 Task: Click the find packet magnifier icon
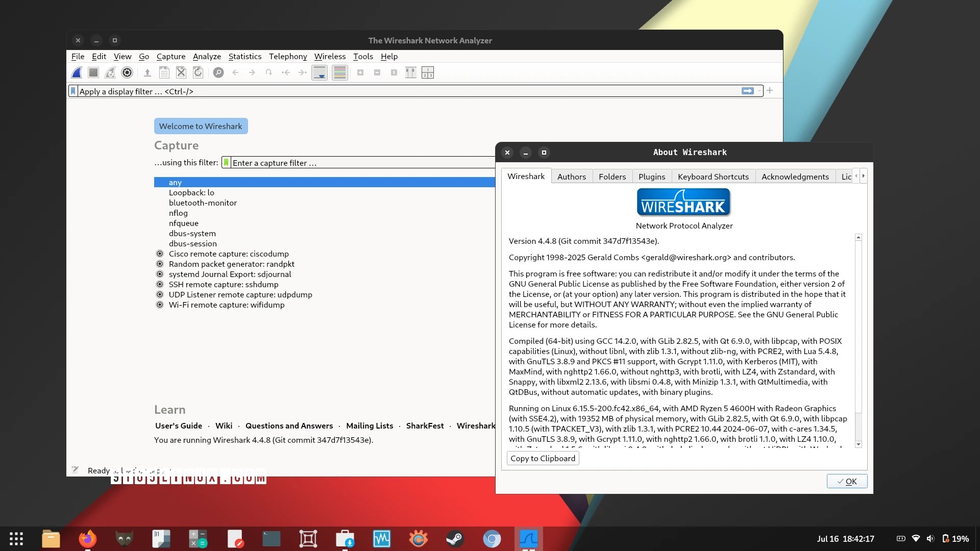point(218,72)
